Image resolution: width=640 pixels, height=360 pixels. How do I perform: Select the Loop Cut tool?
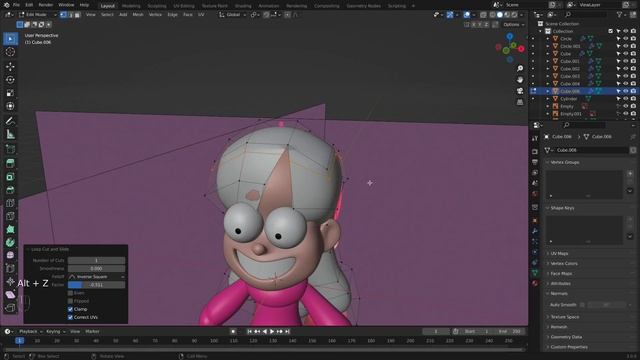point(10,203)
